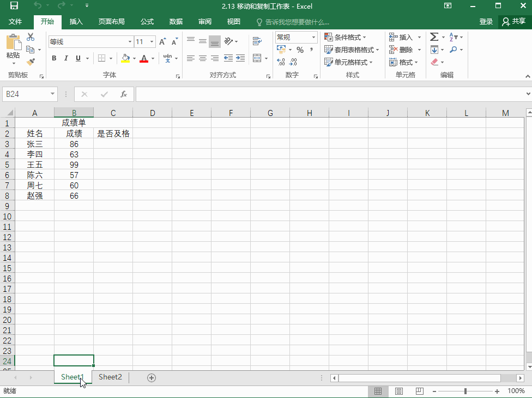This screenshot has width=532, height=398.
Task: Switch to the 插入 ribbon tab
Action: pos(75,22)
